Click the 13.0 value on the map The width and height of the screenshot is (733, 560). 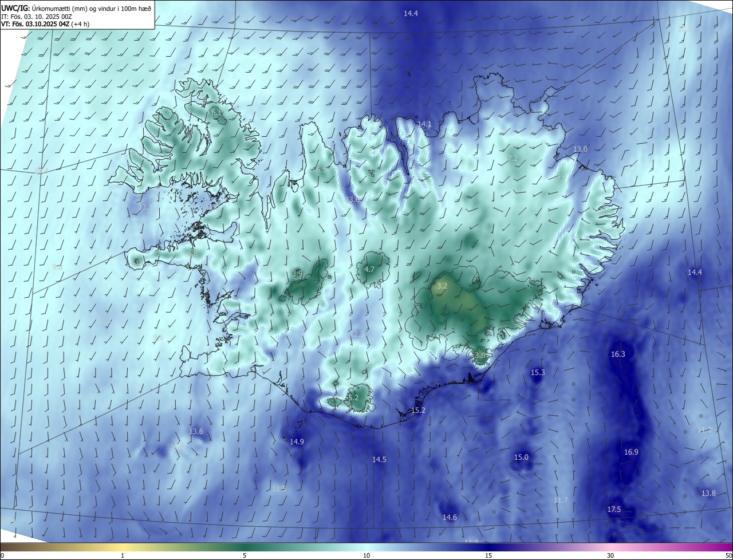pyautogui.click(x=580, y=149)
